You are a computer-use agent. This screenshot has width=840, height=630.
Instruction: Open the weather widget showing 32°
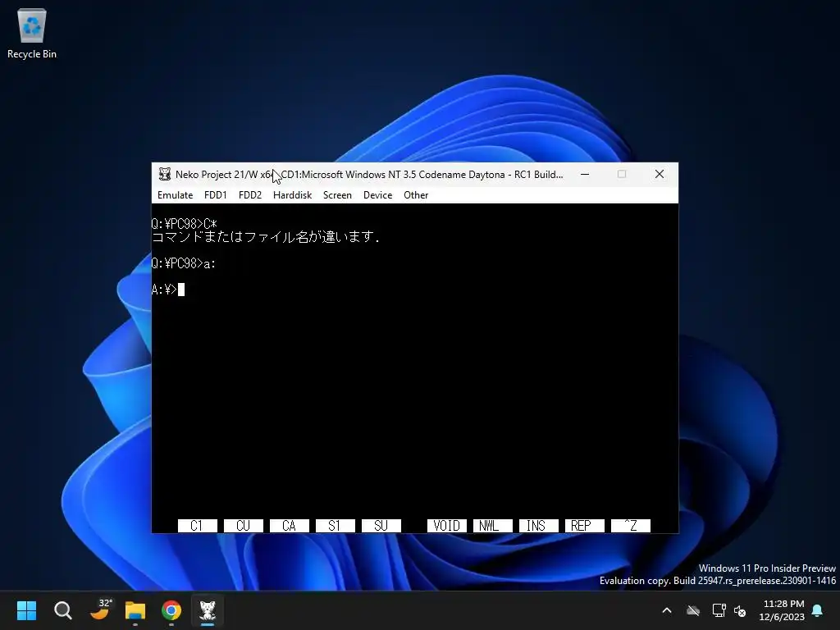(x=99, y=610)
